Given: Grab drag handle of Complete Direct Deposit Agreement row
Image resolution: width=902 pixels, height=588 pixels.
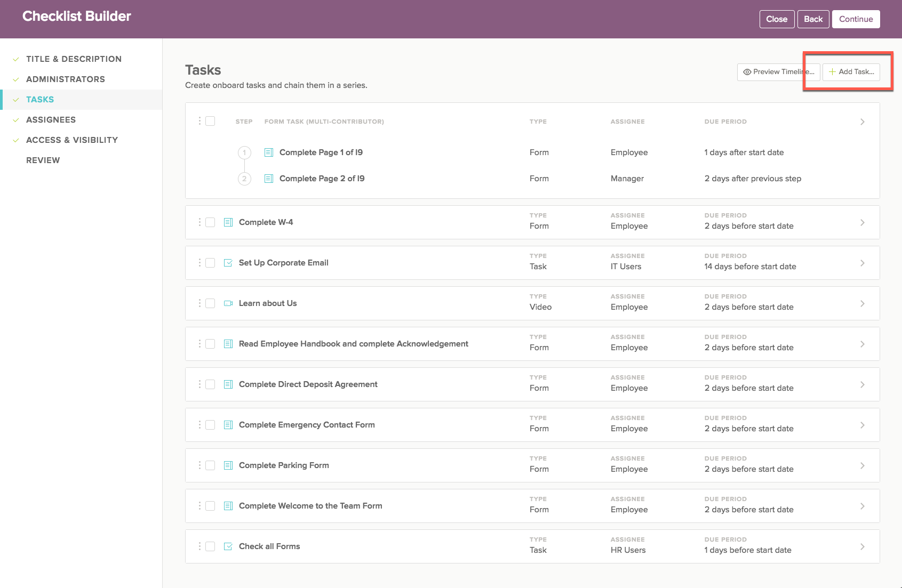Looking at the screenshot, I should point(199,384).
